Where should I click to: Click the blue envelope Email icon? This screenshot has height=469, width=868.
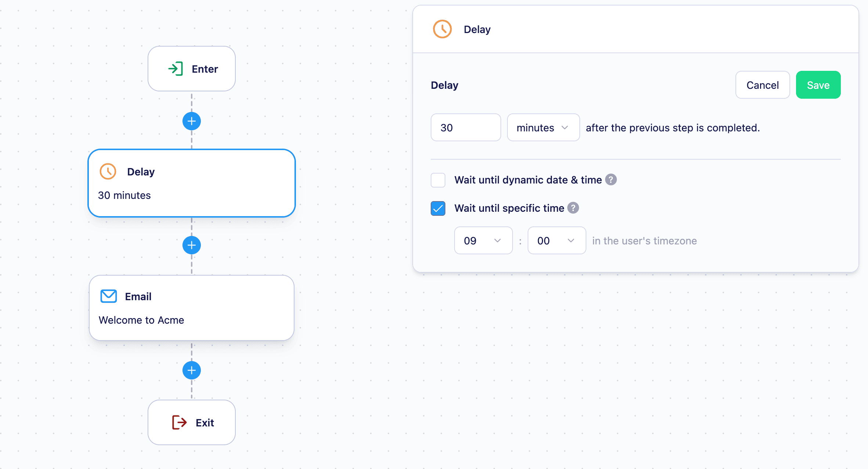[x=109, y=296]
